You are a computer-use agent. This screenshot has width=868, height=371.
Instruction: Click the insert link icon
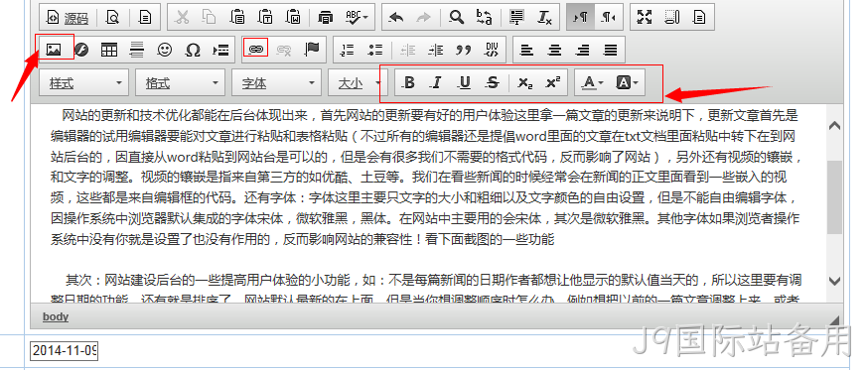point(256,50)
